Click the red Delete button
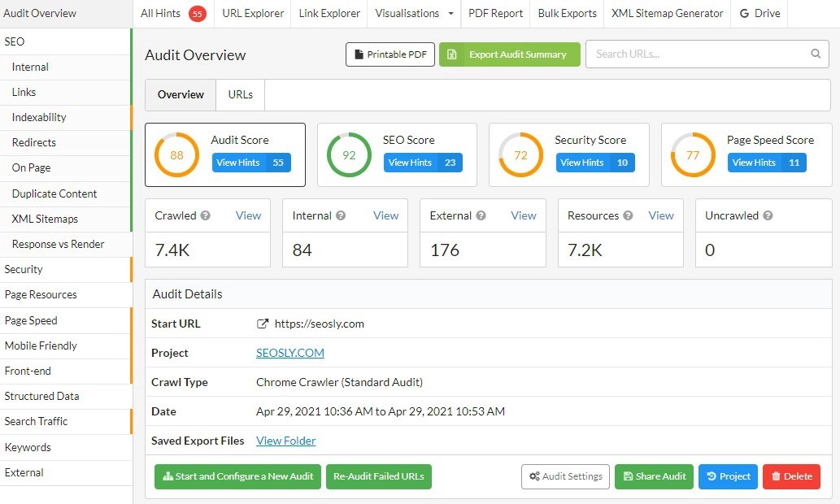This screenshot has height=504, width=840. [x=792, y=476]
